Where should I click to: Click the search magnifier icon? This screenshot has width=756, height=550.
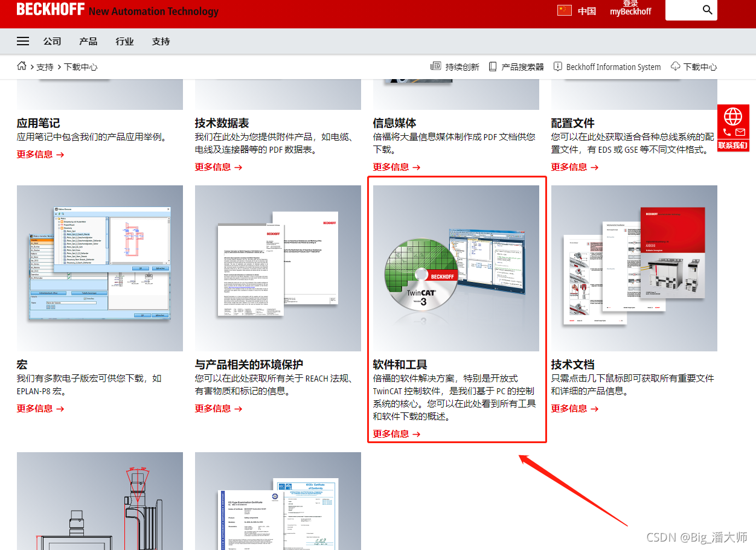[x=708, y=10]
